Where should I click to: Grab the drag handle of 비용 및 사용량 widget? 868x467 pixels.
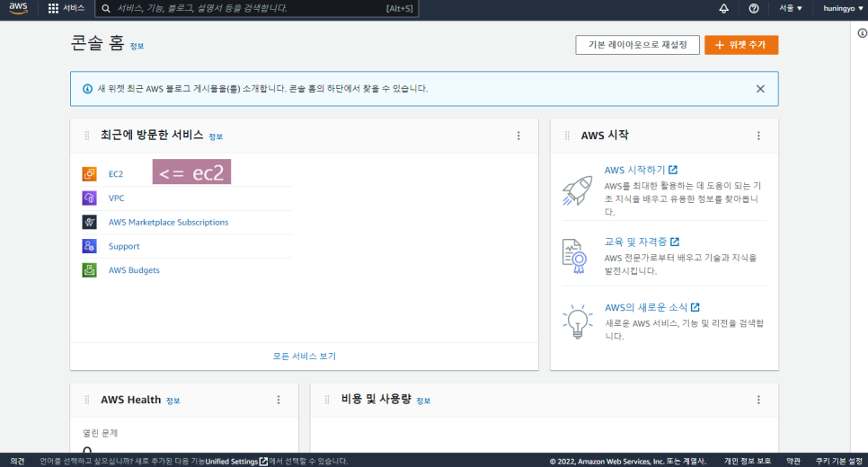pos(327,400)
